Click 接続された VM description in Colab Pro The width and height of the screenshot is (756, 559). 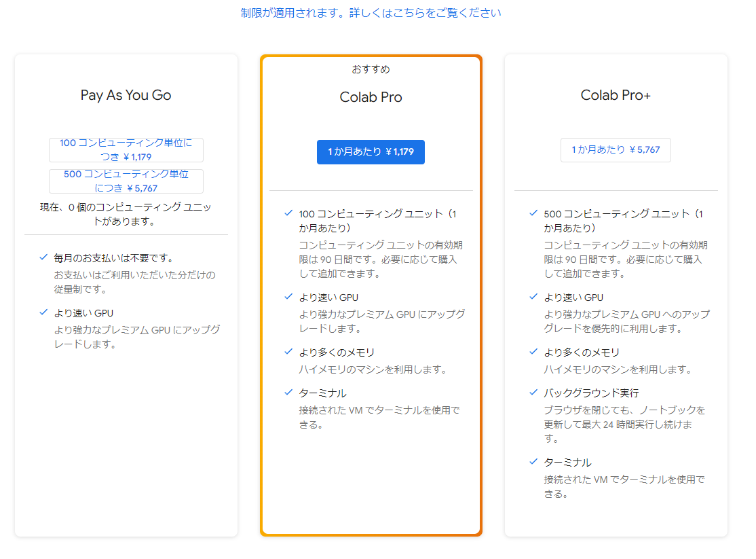[379, 418]
